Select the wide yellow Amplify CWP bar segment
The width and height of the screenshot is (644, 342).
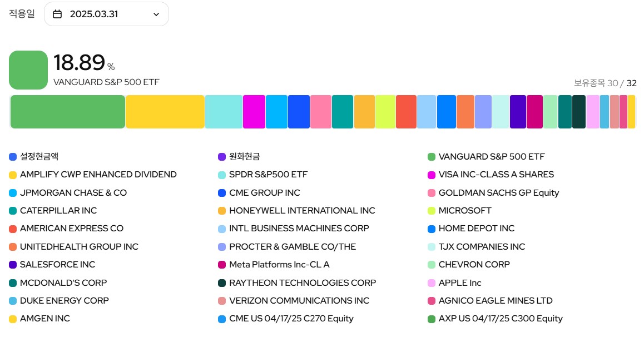tap(165, 112)
